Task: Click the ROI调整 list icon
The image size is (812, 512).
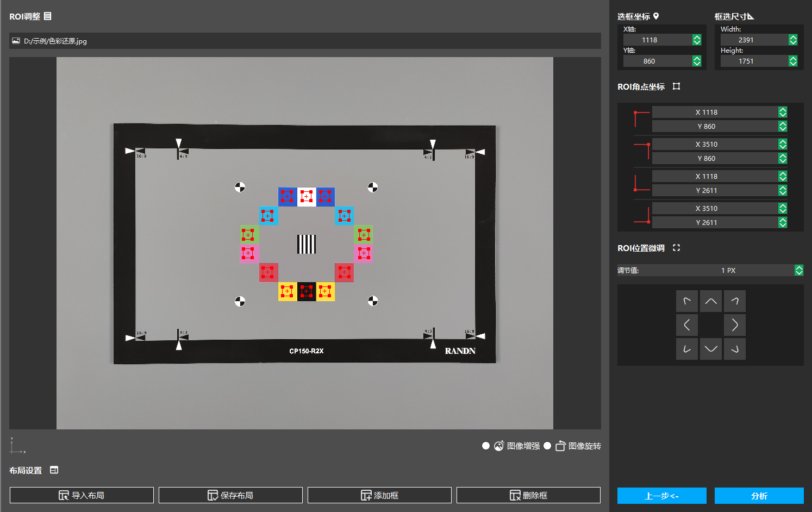Action: (48, 16)
